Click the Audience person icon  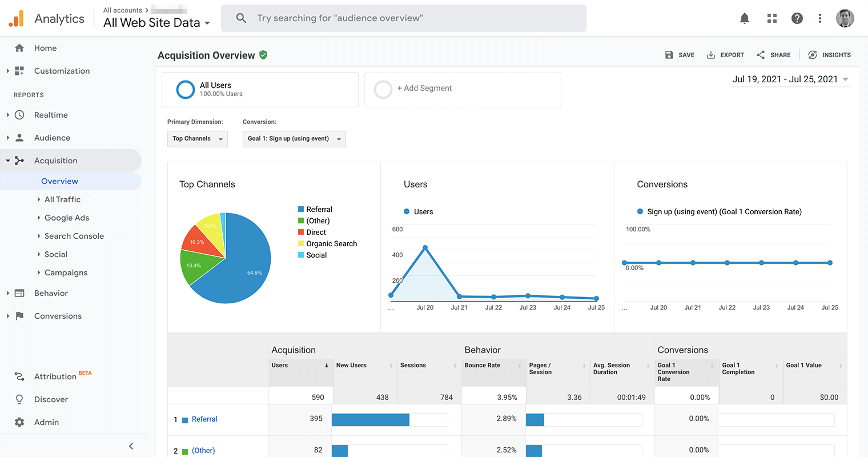19,138
